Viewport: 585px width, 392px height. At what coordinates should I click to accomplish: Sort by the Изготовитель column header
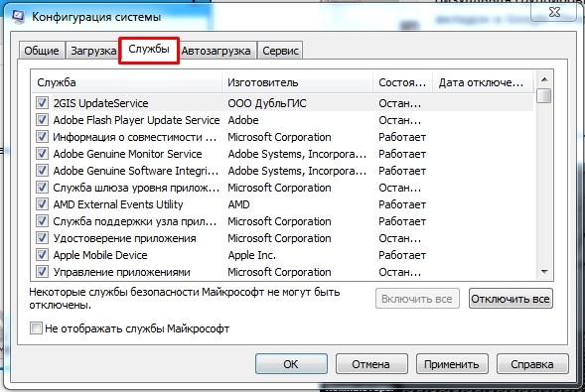297,82
